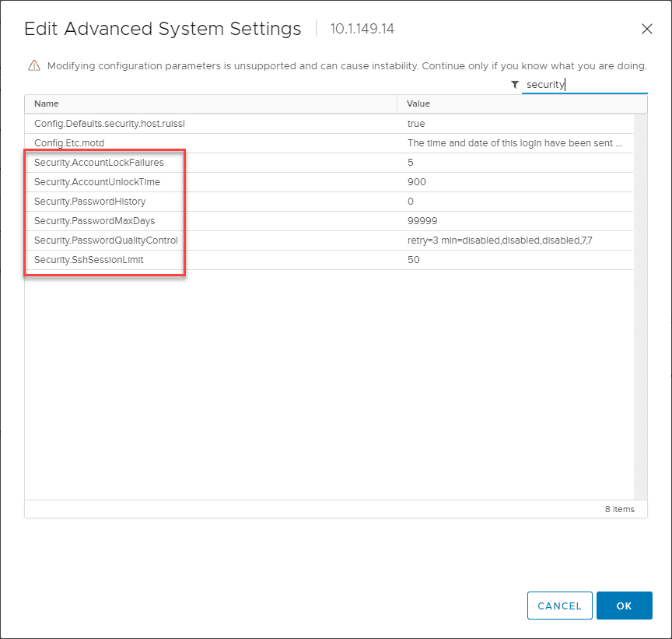Select the Security.PasswordQualityControl setting
This screenshot has width=672, height=639.
[106, 241]
